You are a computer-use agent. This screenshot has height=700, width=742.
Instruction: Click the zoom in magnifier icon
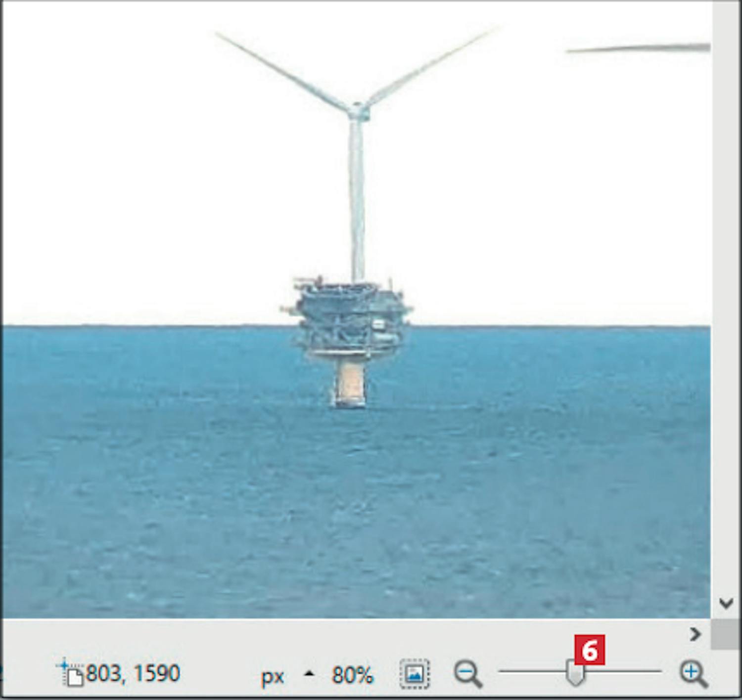(x=693, y=673)
